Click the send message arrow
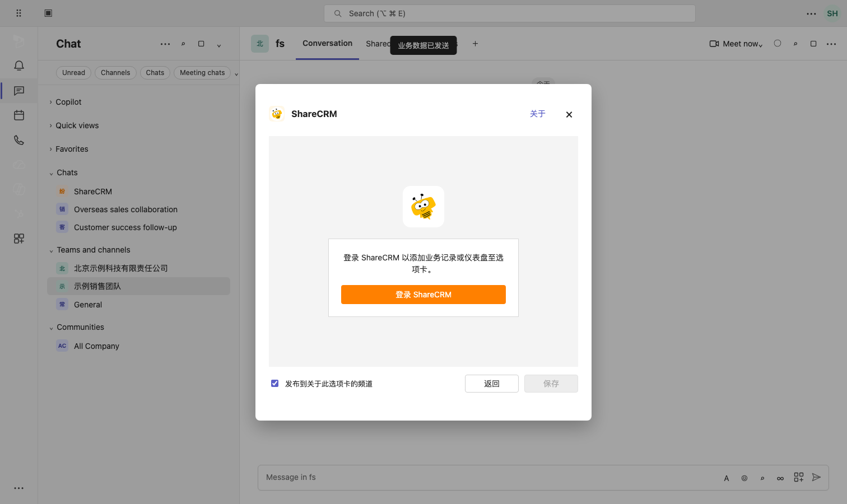The image size is (847, 504). point(816,477)
